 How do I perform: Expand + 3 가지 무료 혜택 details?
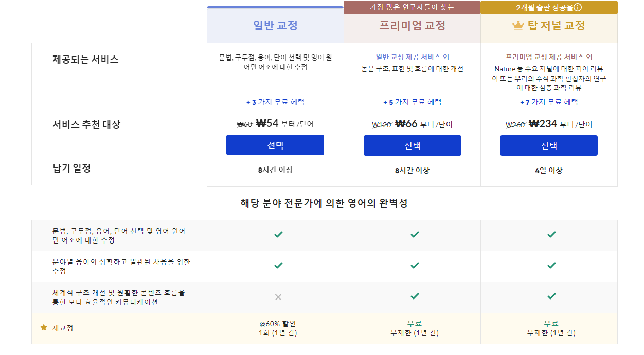(275, 102)
